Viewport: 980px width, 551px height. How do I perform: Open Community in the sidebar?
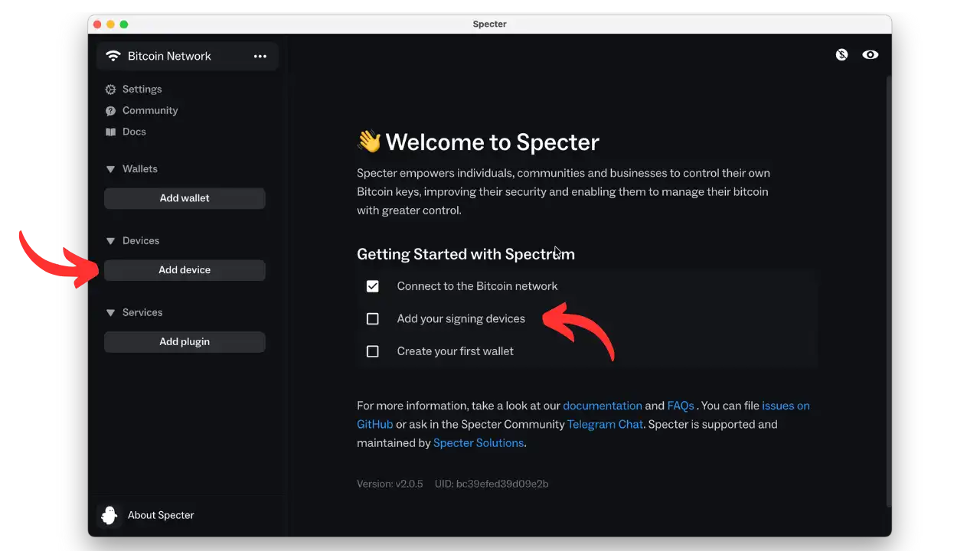(150, 110)
